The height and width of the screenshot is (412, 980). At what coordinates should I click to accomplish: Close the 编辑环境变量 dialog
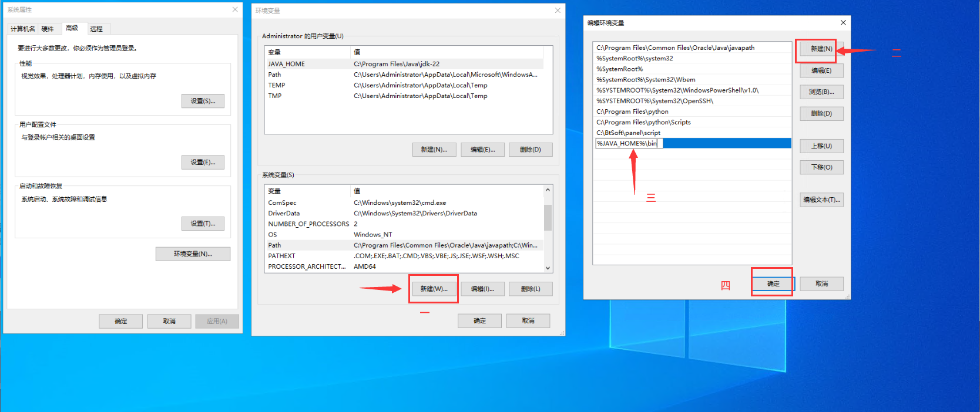843,23
